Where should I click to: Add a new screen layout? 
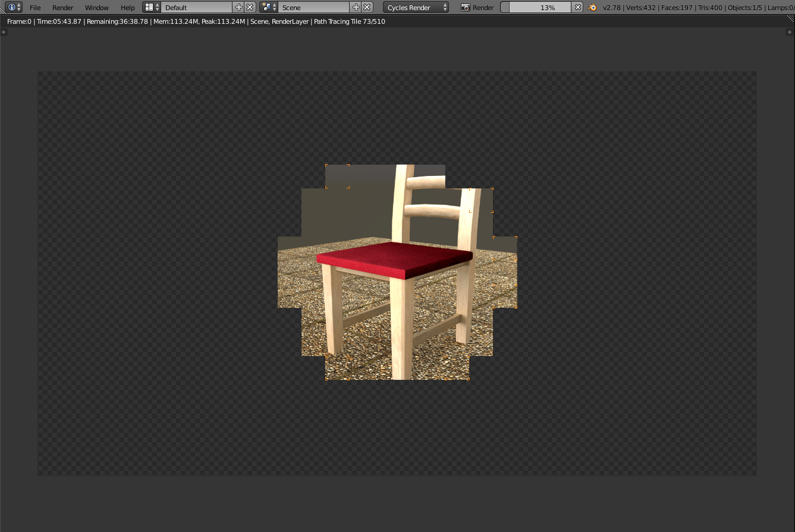[x=239, y=8]
